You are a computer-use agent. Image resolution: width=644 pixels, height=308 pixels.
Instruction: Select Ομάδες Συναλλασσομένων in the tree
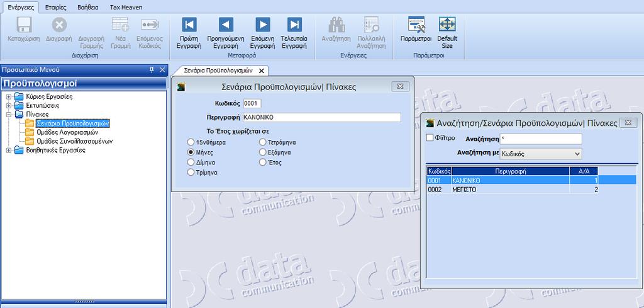point(74,141)
